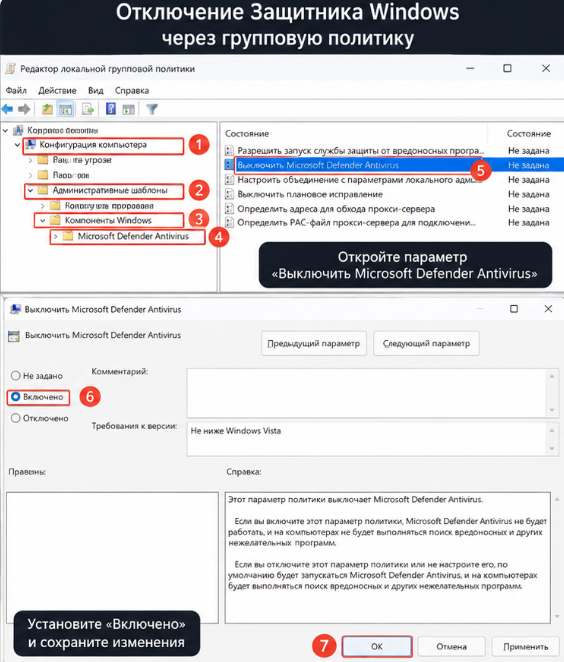Image resolution: width=564 pixels, height=662 pixels.
Task: Click the 'Административные шаблоны' folder icon
Action: tap(43, 190)
